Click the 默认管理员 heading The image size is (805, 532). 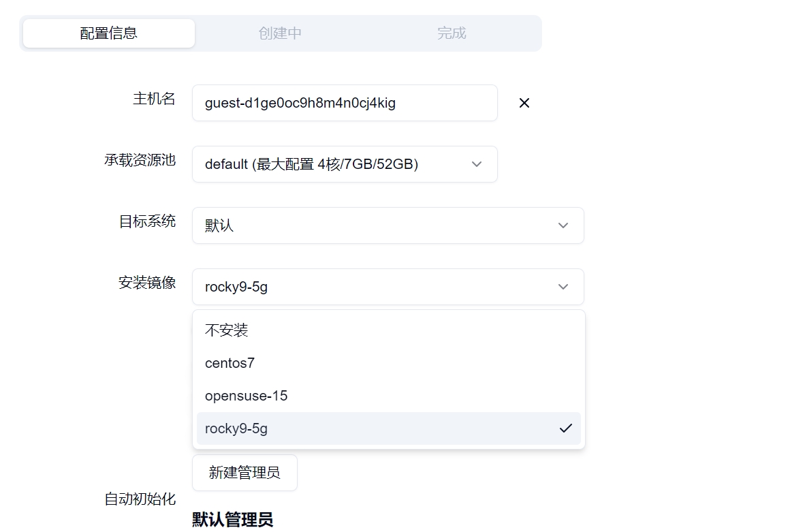232,520
